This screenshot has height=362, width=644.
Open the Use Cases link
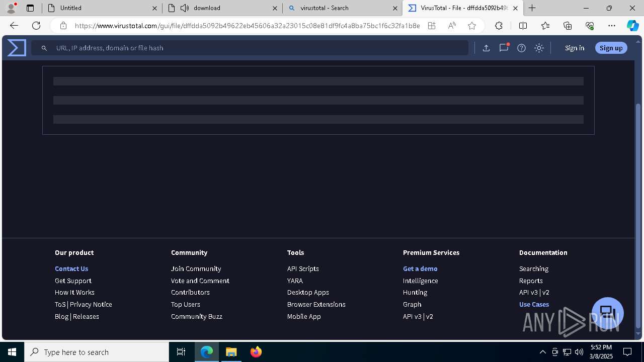click(534, 305)
